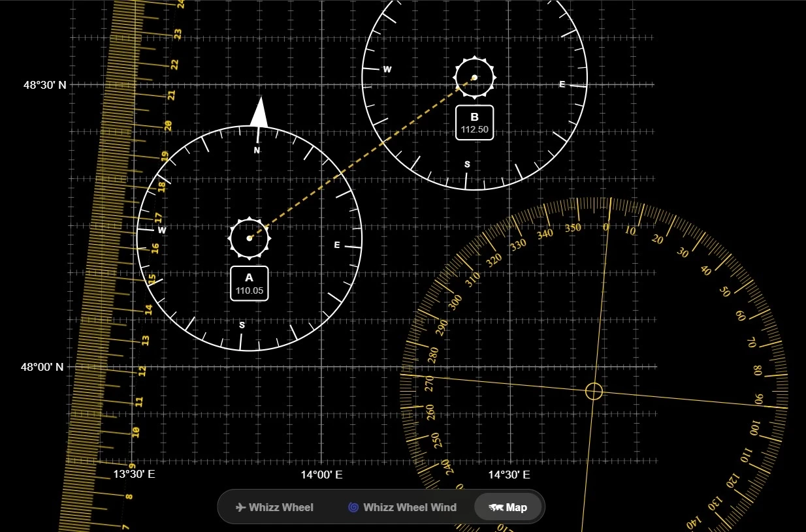Screen dimensions: 806x532
Task: Select the Map tab
Action: (508, 507)
